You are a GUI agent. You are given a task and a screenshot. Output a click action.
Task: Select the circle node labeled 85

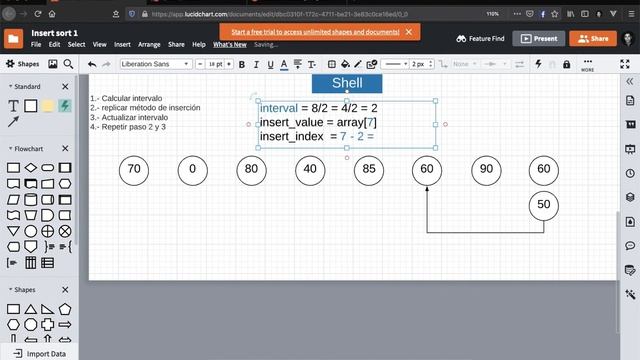(x=369, y=171)
